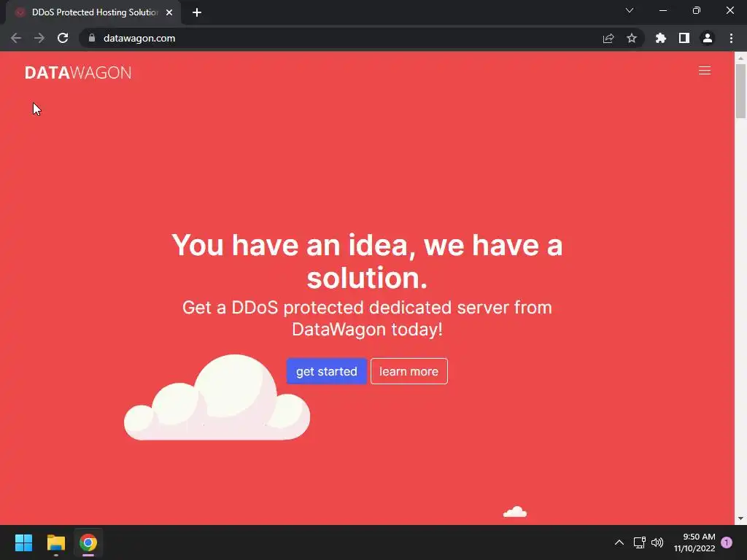Image resolution: width=747 pixels, height=560 pixels.
Task: Open a new browser tab
Action: [197, 12]
